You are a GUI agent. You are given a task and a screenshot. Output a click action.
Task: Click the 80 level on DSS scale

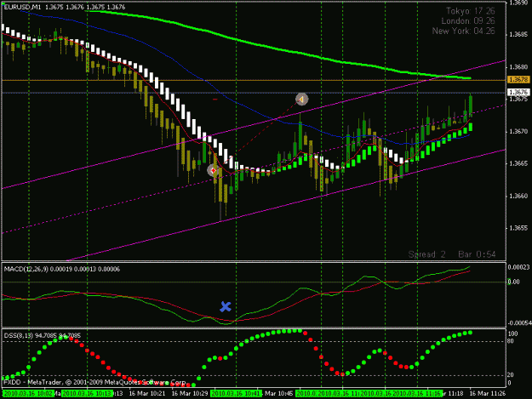[x=510, y=341]
